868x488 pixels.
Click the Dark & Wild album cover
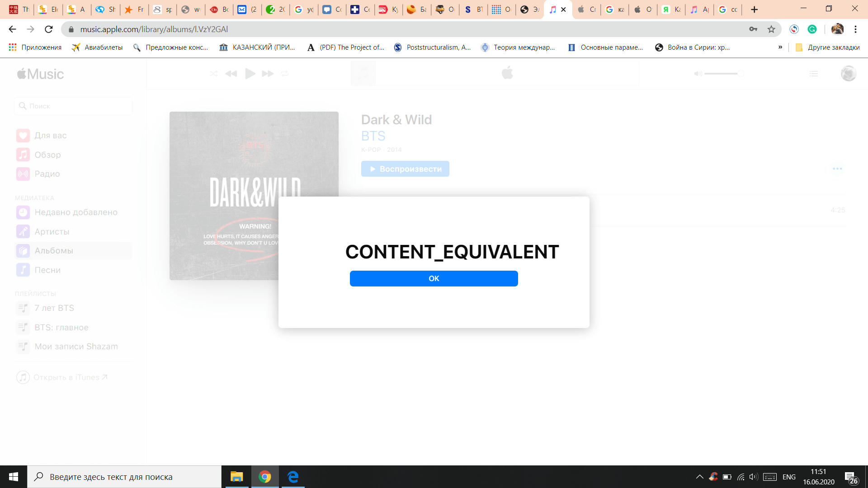(x=254, y=196)
